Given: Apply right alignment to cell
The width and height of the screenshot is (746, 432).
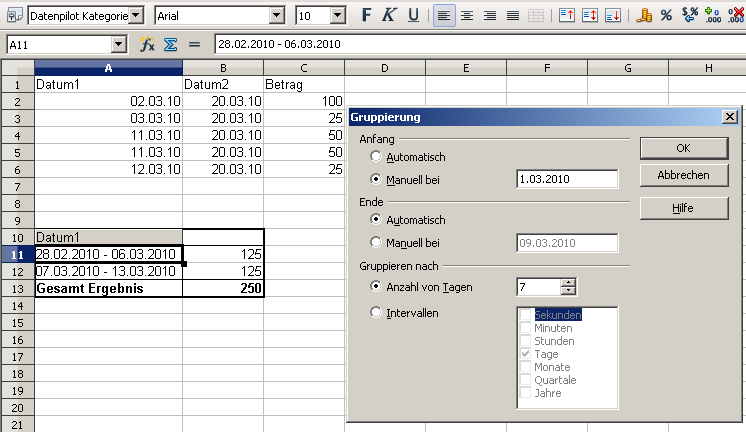Looking at the screenshot, I should 490,16.
